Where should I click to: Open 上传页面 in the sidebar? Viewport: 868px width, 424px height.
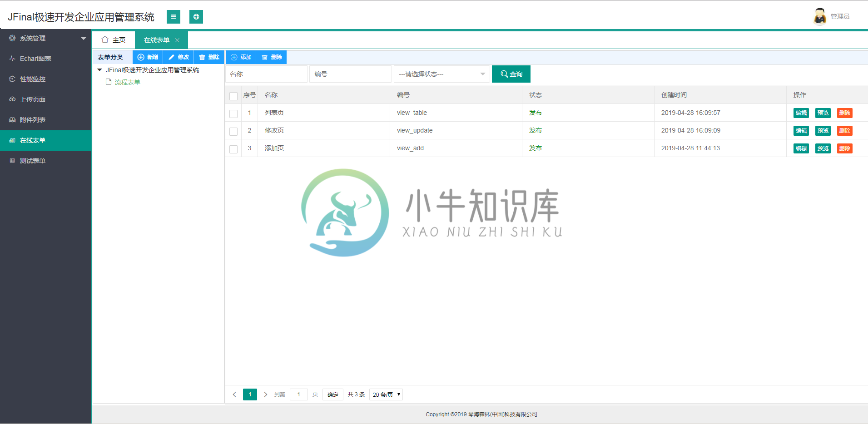pyautogui.click(x=45, y=99)
